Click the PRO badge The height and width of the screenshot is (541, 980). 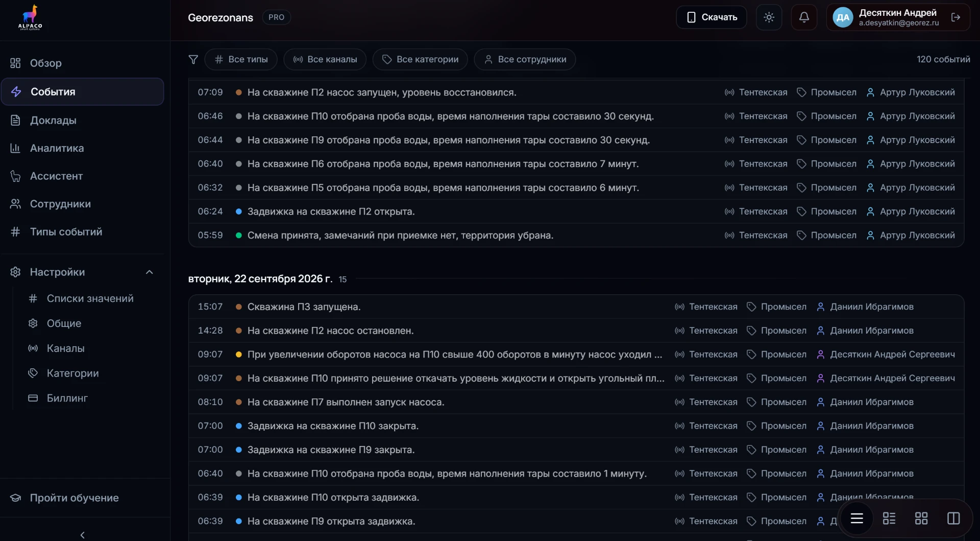point(276,17)
